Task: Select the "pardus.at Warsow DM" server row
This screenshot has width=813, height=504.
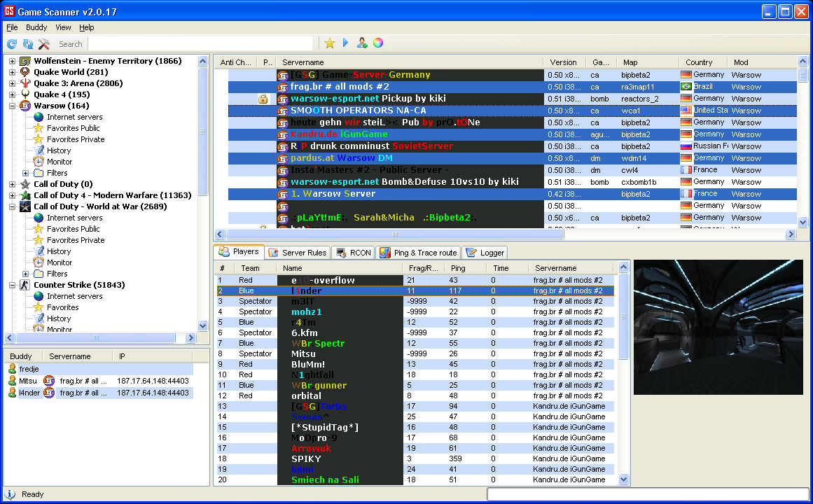Action: tap(513, 158)
